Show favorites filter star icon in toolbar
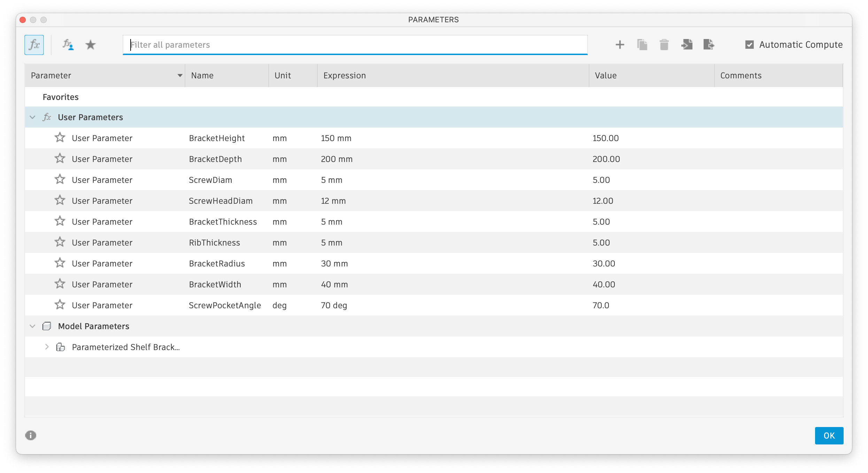Screen dimensions: 868x473 pos(91,45)
